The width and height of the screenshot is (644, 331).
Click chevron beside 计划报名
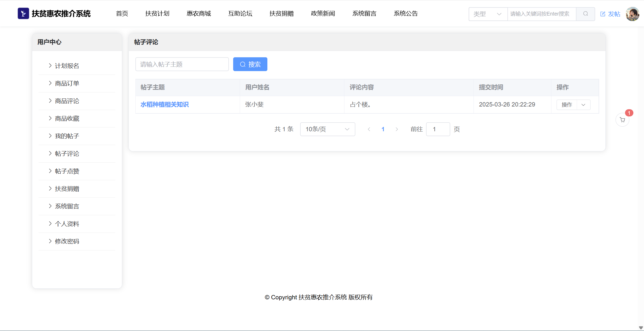pyautogui.click(x=50, y=66)
